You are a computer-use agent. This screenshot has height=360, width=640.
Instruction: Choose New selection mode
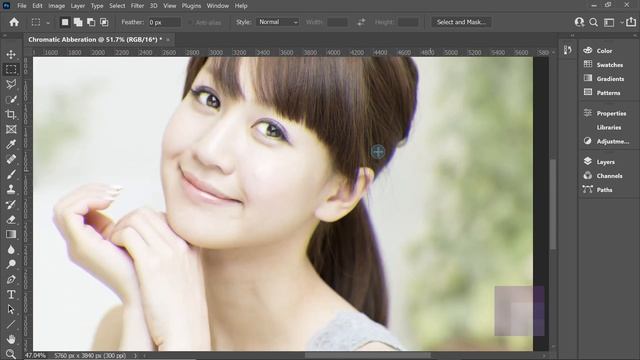tap(65, 22)
